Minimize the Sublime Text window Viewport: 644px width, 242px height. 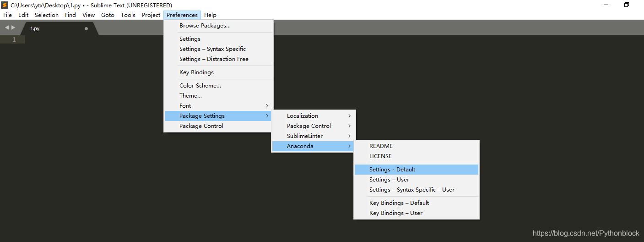606,5
